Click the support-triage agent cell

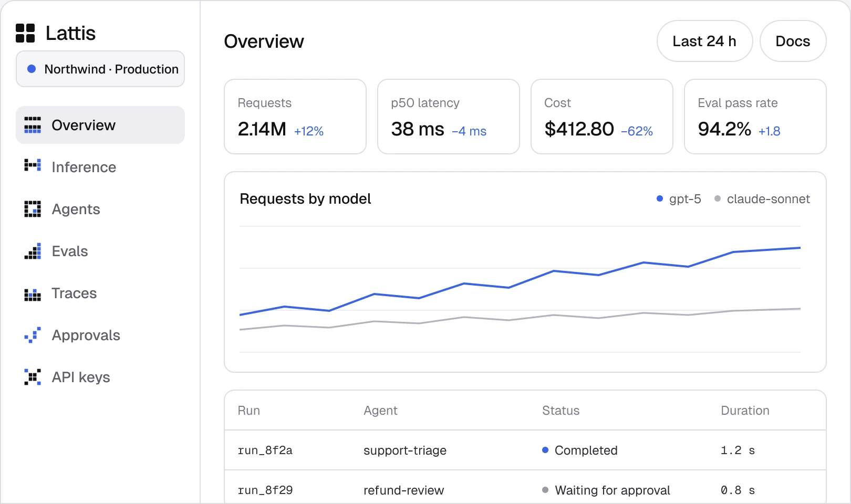point(405,450)
